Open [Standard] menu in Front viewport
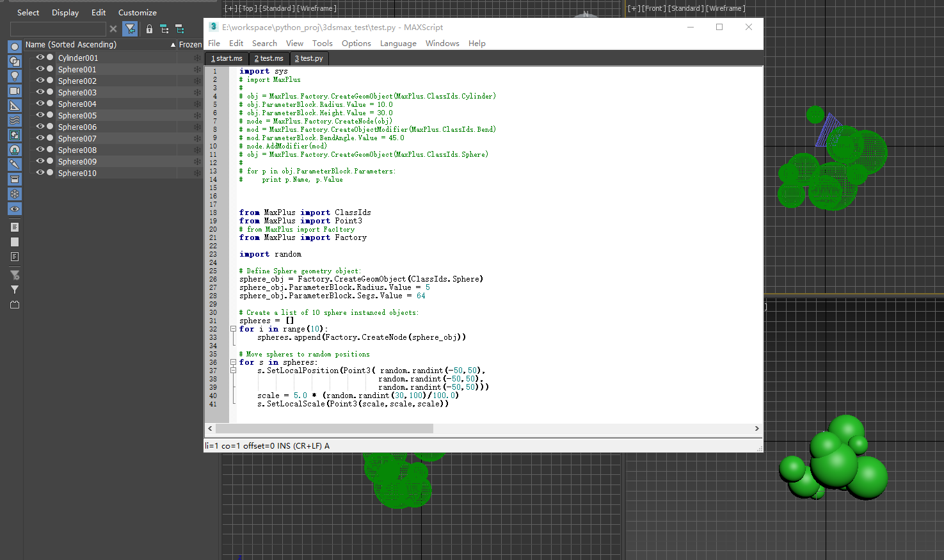 [685, 8]
